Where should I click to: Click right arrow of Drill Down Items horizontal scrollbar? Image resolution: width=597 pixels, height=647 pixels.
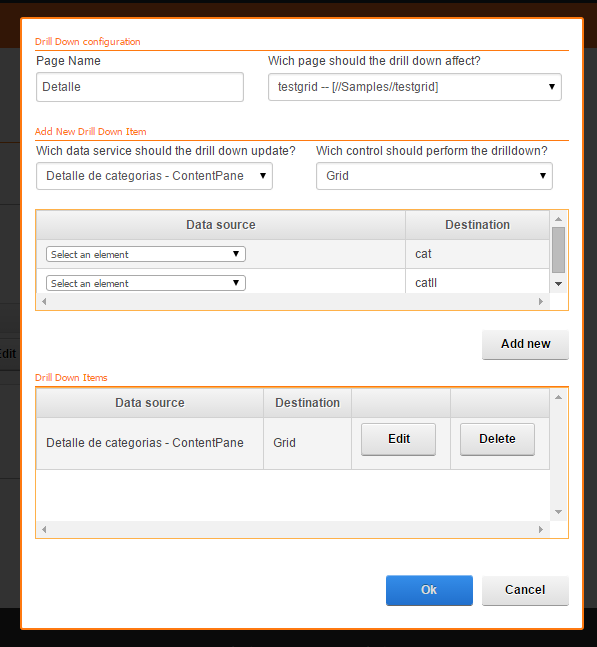pos(541,529)
